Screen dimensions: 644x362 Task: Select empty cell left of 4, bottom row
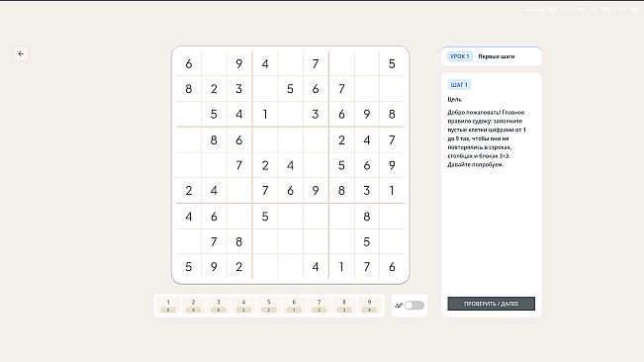point(291,267)
